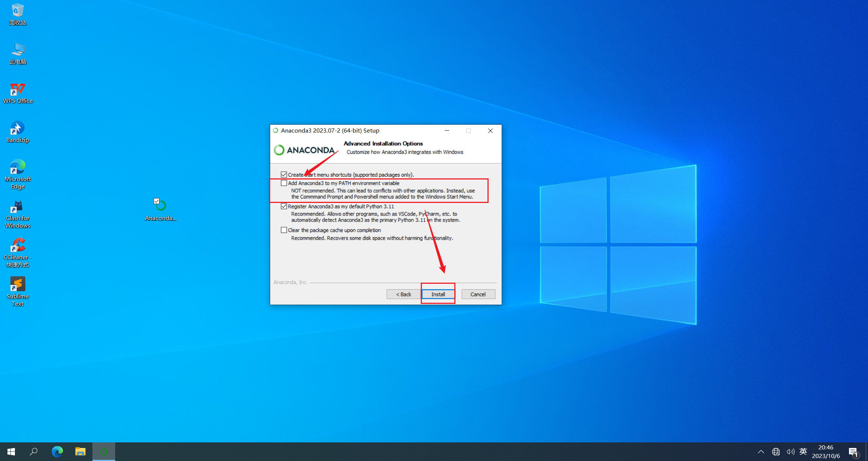Cancel the Anaconda3 setup
The width and height of the screenshot is (868, 461).
pos(478,294)
